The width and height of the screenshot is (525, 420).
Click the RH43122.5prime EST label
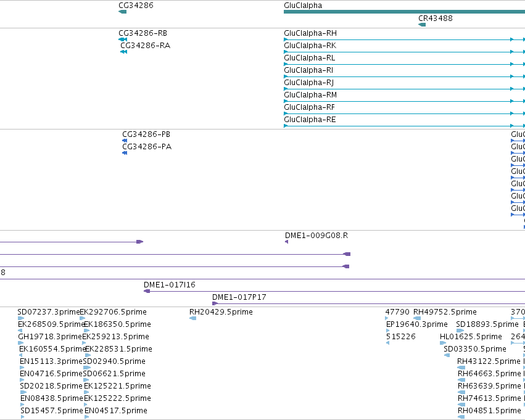[x=489, y=361]
